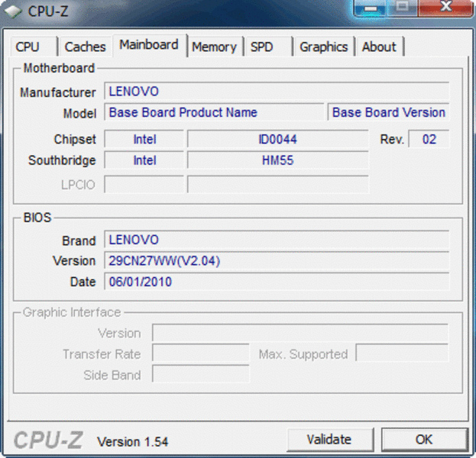Viewport: 476px width, 458px height.
Task: Click the HM55 southbridge value
Action: pyautogui.click(x=278, y=160)
